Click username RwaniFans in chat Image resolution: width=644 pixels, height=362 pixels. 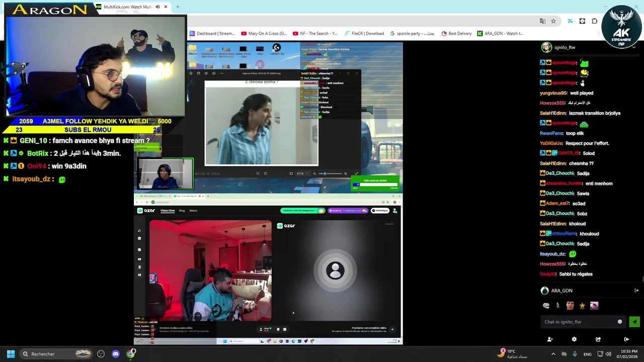coord(551,133)
